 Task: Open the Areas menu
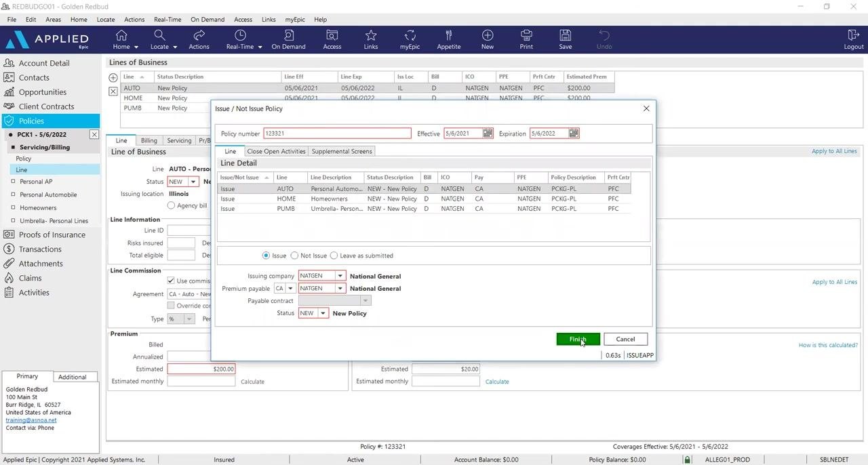point(53,20)
